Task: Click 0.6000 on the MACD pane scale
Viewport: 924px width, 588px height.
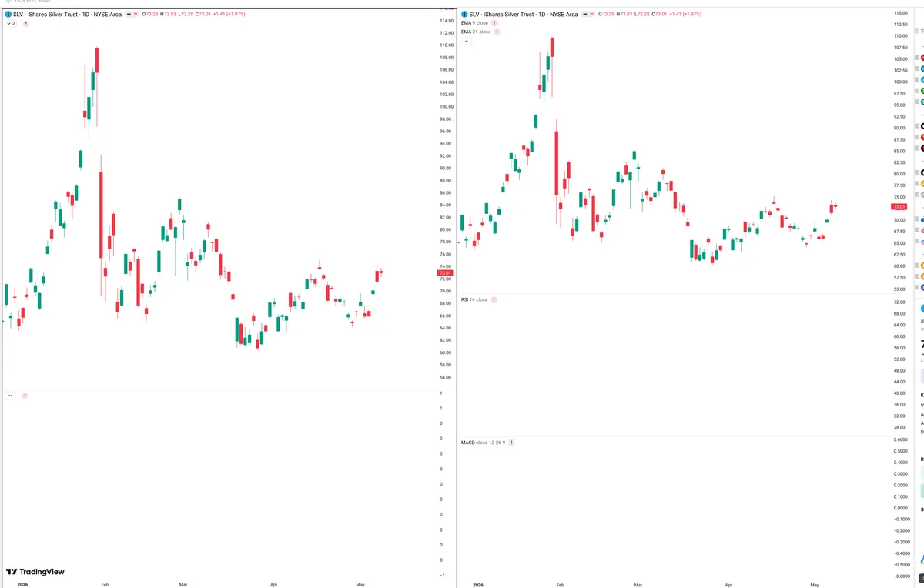Action: pos(899,440)
